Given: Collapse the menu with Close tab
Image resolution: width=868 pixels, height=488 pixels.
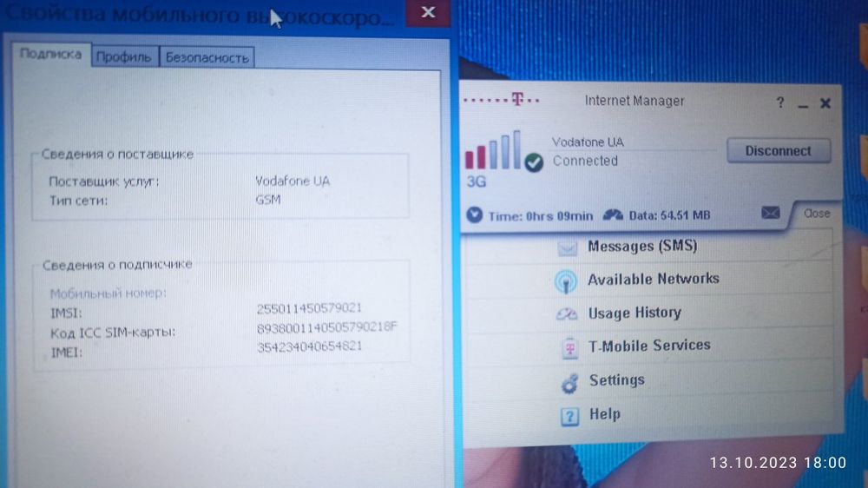Looking at the screenshot, I should [x=817, y=214].
